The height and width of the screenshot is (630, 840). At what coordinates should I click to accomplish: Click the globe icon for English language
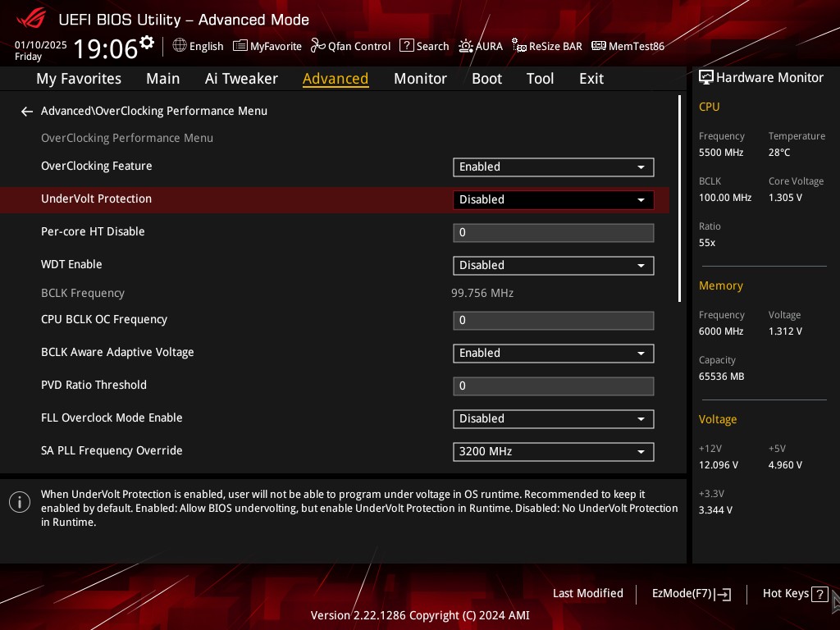[x=180, y=46]
